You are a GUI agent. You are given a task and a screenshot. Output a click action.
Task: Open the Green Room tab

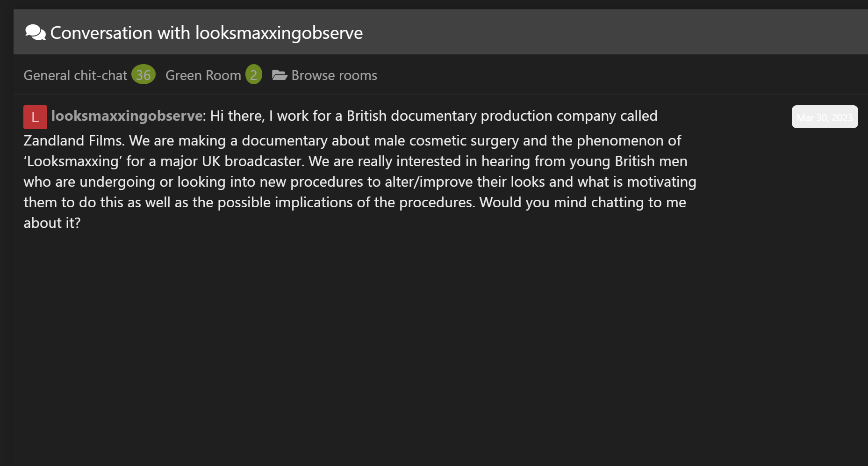coord(203,75)
